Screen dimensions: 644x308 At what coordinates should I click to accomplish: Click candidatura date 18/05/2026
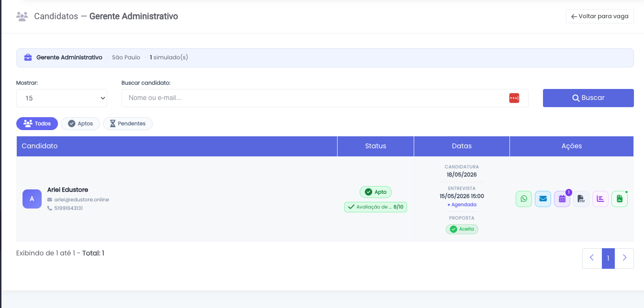462,175
